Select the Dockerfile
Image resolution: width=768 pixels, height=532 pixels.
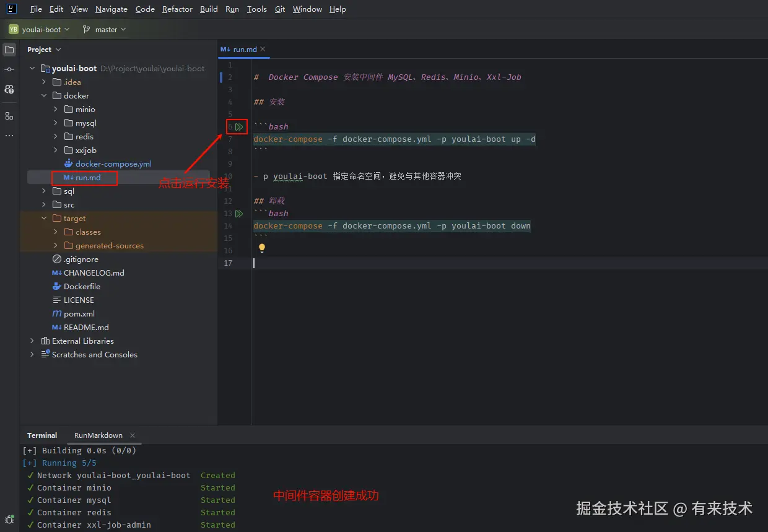click(x=82, y=286)
